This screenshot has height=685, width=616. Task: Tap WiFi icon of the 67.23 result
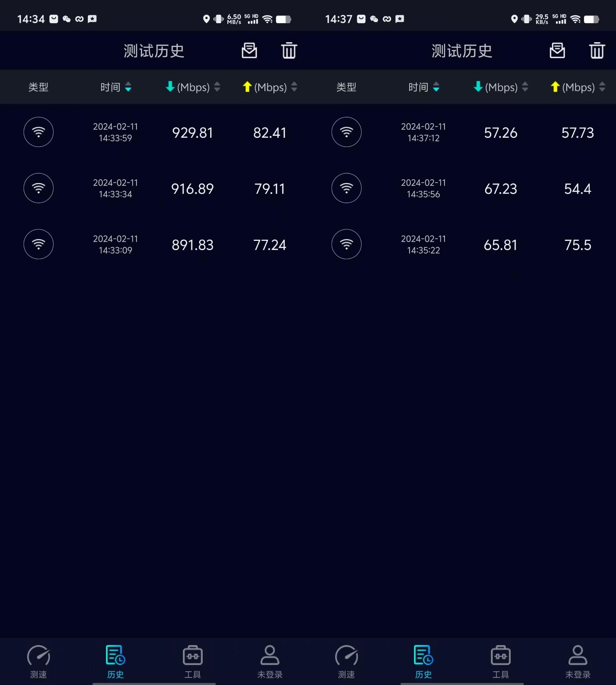tap(346, 188)
